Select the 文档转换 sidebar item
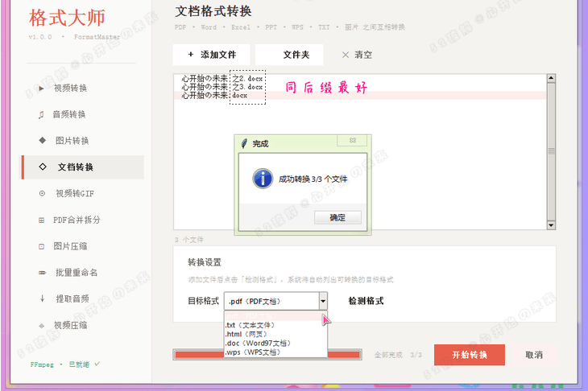 [81, 167]
